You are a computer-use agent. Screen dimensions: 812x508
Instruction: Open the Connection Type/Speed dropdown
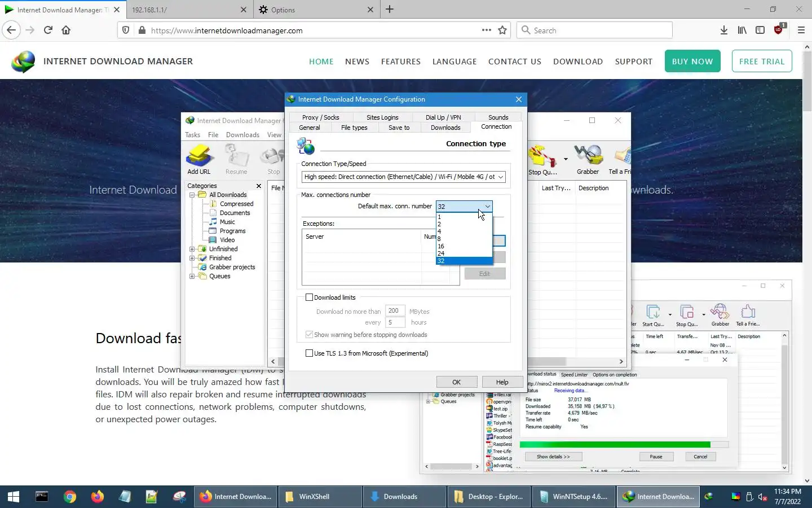403,177
